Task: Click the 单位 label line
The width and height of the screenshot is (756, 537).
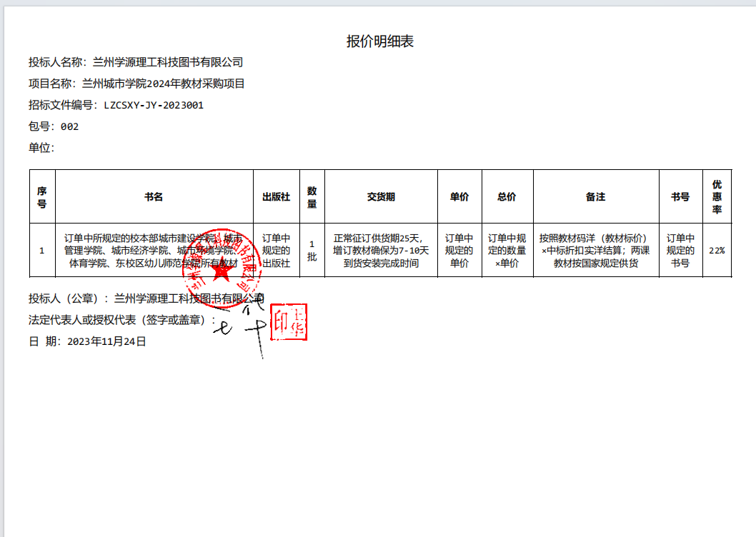Action: tap(41, 148)
